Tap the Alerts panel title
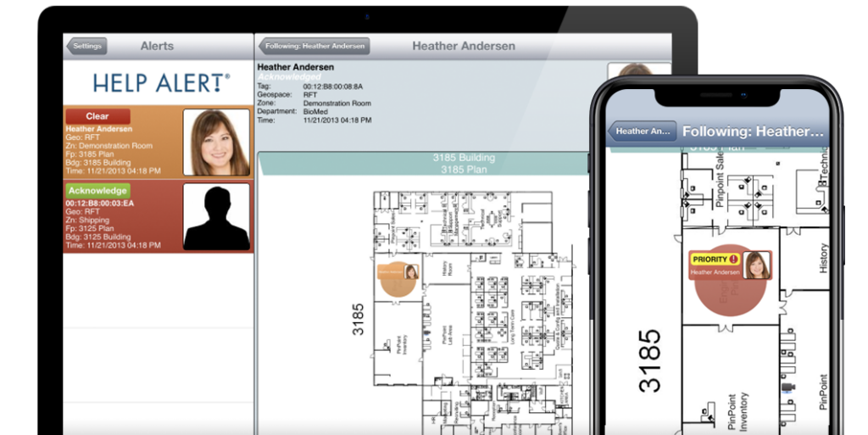 point(157,46)
